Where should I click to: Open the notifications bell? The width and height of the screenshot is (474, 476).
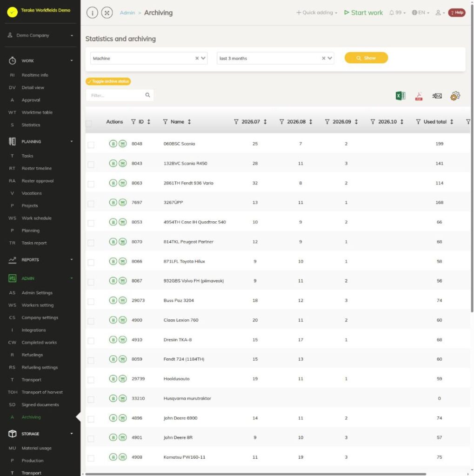(x=392, y=13)
